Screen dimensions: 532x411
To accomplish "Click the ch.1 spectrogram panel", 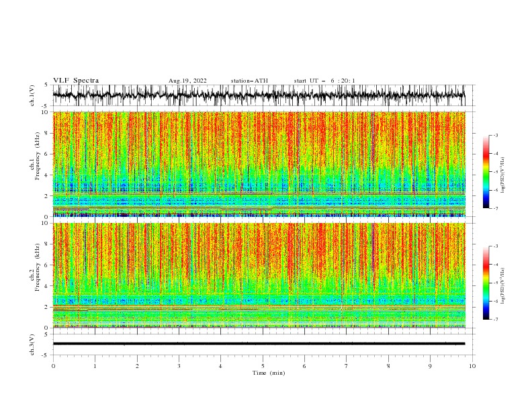I will (259, 164).
